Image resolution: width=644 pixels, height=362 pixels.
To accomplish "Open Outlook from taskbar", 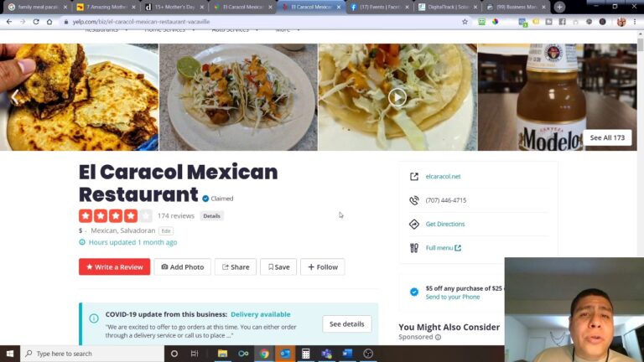I will pyautogui.click(x=285, y=354).
